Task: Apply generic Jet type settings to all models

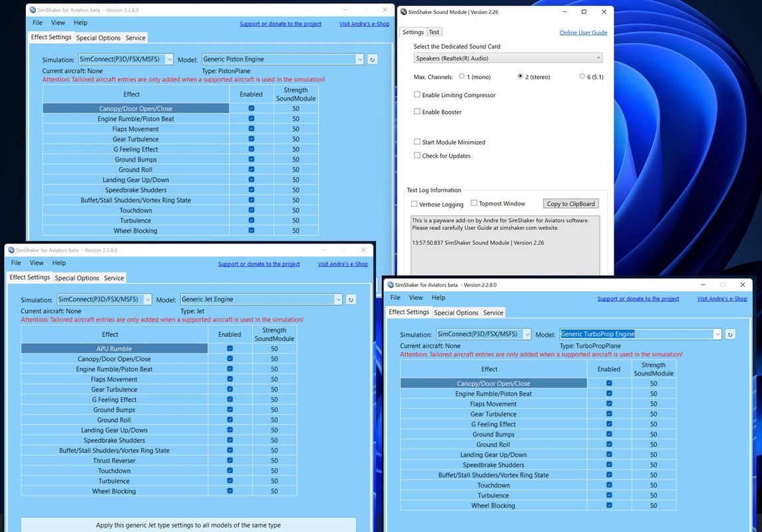Action: pyautogui.click(x=188, y=525)
